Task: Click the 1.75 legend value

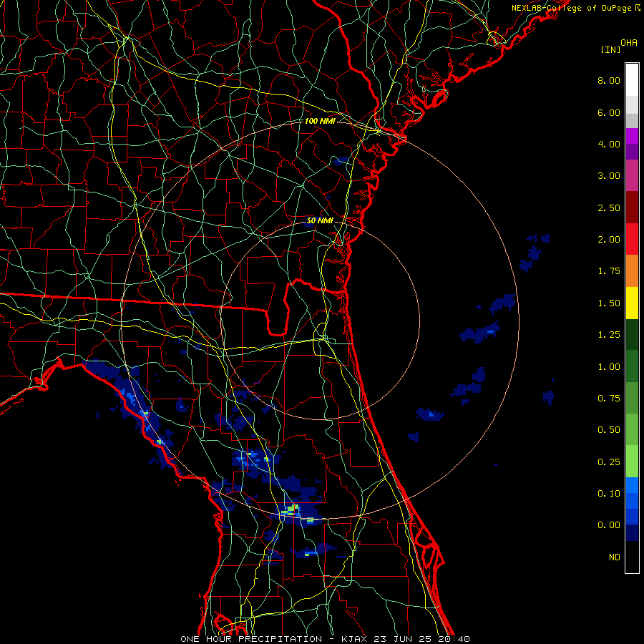Action: [609, 271]
